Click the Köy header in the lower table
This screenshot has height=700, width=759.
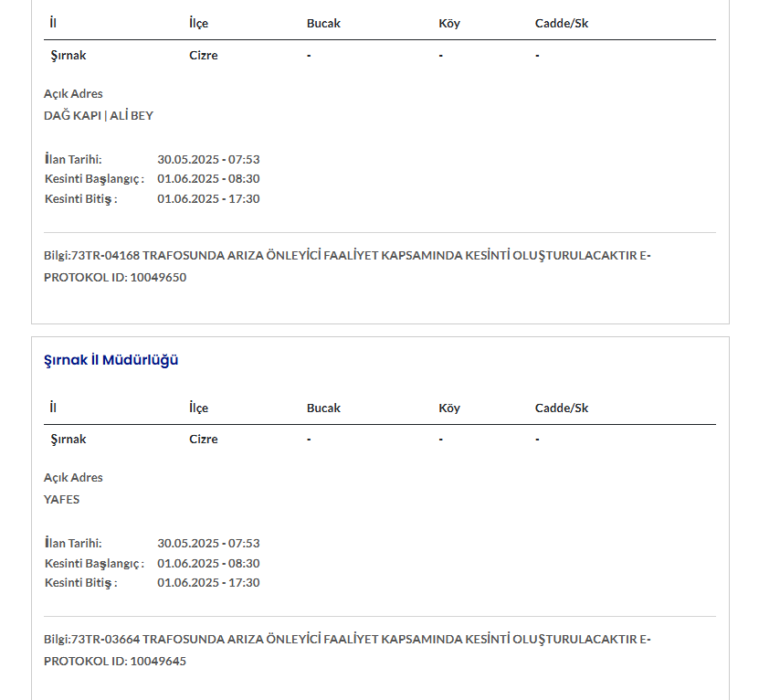[449, 408]
